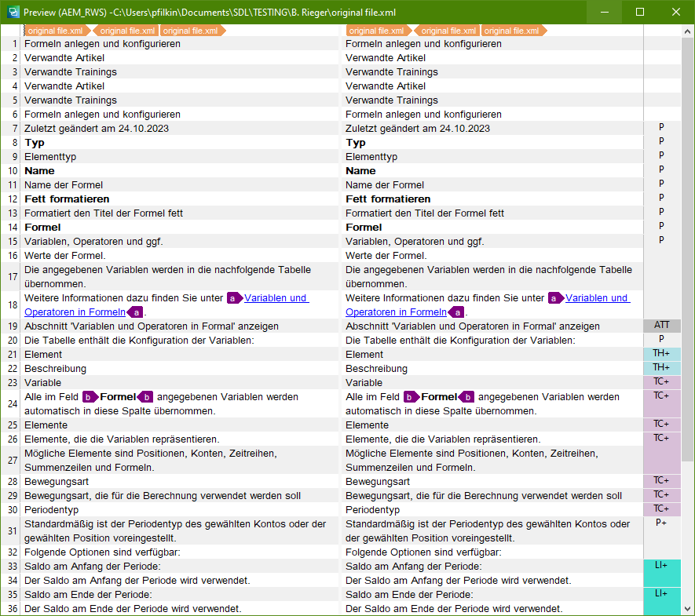Click closing 'b' tag in source segment 24
The height and width of the screenshot is (616, 695).
point(147,397)
